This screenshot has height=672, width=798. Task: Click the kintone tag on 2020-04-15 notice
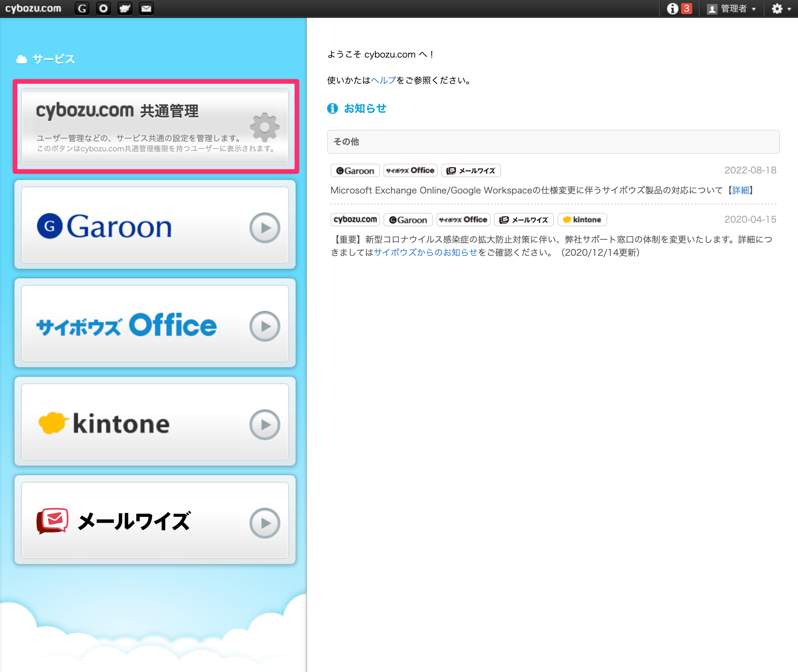pyautogui.click(x=582, y=220)
